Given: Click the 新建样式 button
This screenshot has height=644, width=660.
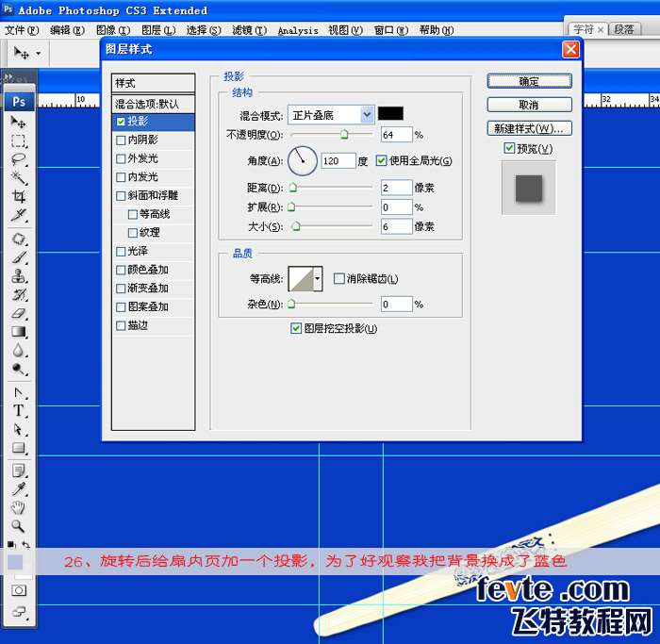Looking at the screenshot, I should tap(529, 127).
